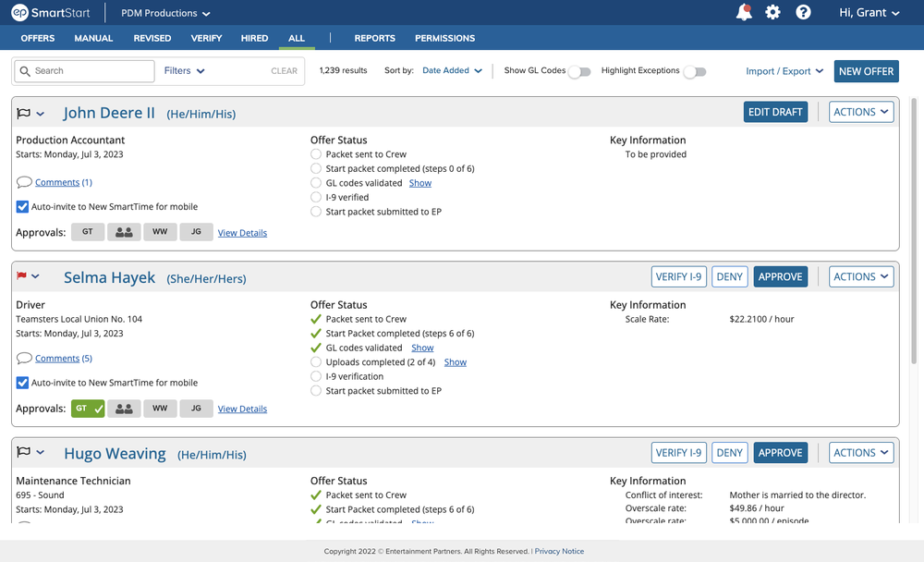Click the search magnifier icon
Viewport: 924px width, 562px height.
click(x=25, y=71)
